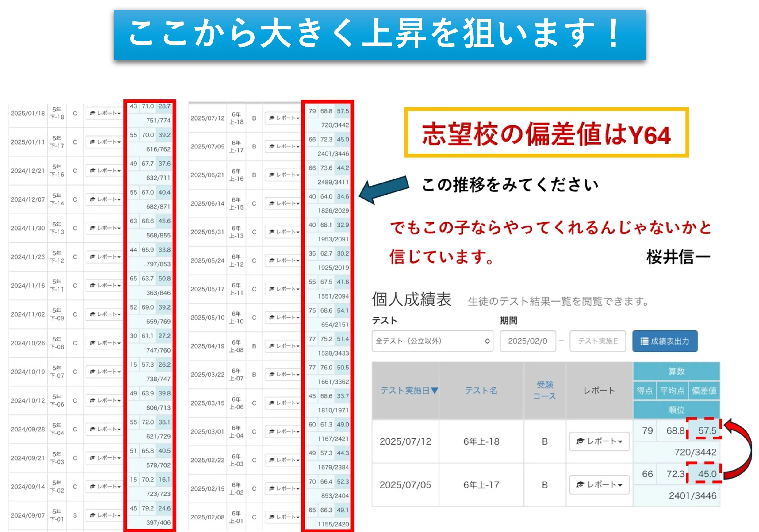This screenshot has height=532, width=759.
Task: Click the report cap icon for 2025/04/19 row
Action: pyautogui.click(x=272, y=346)
